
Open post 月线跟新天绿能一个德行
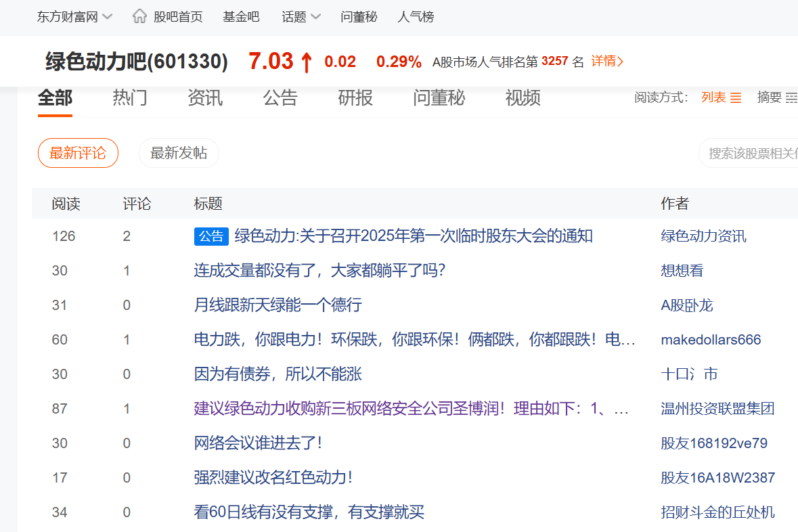pyautogui.click(x=278, y=305)
